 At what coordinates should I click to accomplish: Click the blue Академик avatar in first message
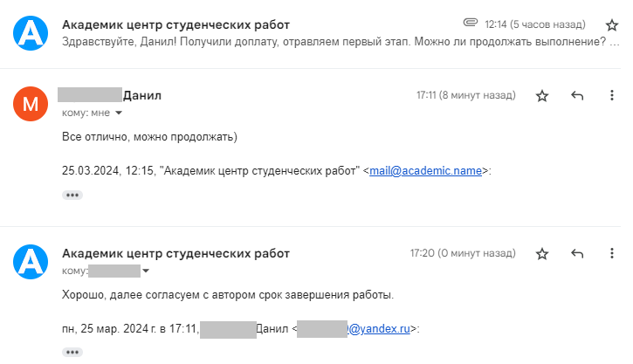31,33
